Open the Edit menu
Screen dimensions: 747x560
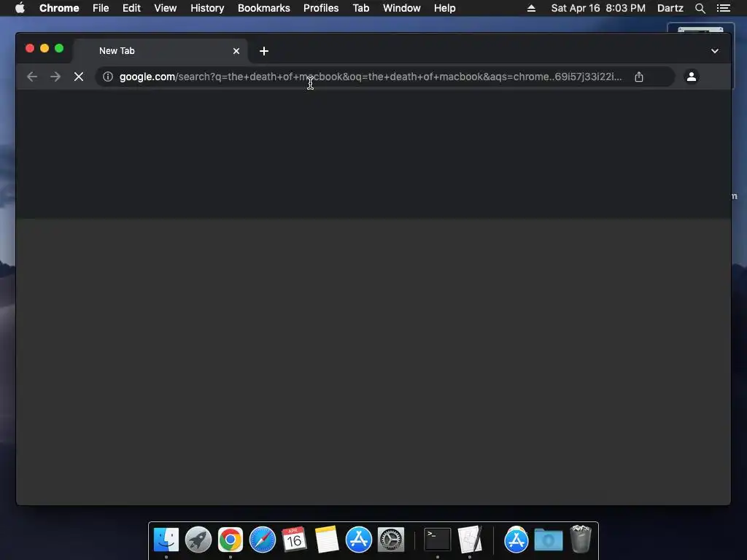pyautogui.click(x=131, y=8)
